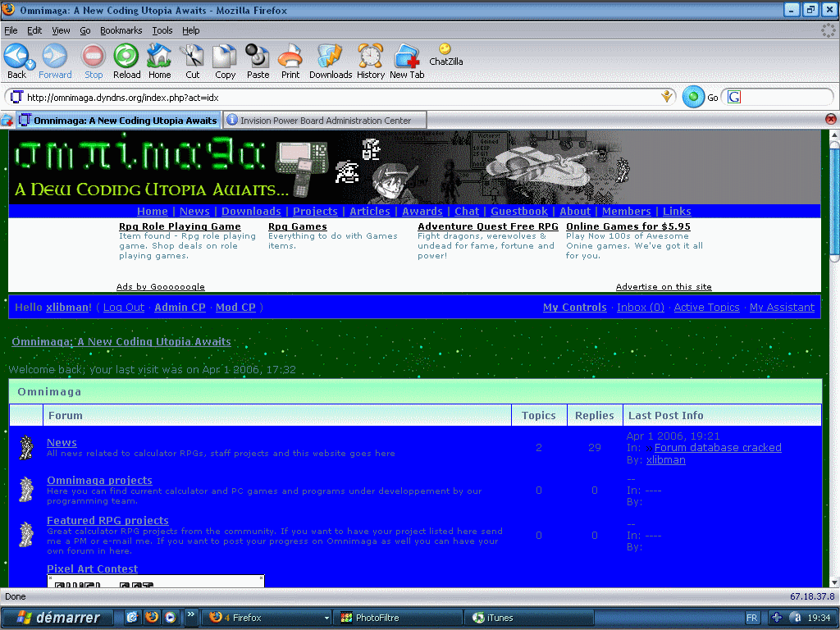
Task: Visit the Guestbook link
Action: [x=519, y=211]
